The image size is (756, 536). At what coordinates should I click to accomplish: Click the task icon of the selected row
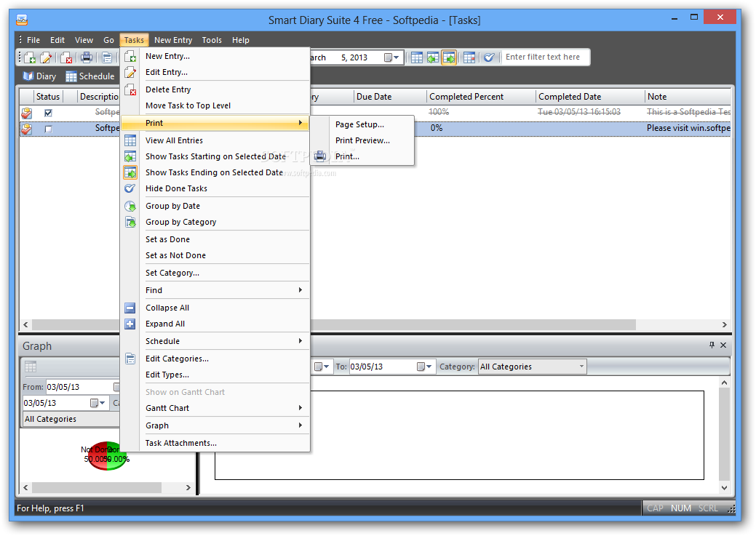pyautogui.click(x=26, y=129)
